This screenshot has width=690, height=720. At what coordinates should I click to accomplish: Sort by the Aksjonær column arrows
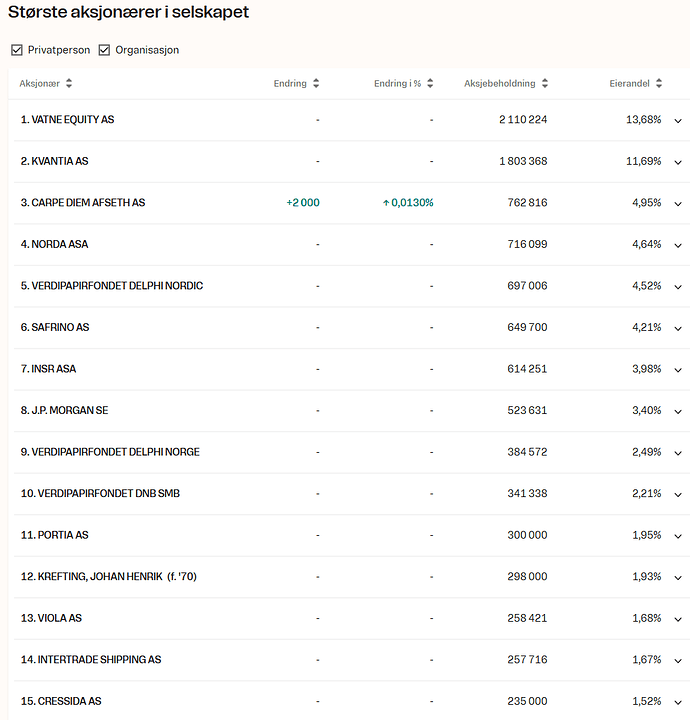[69, 83]
